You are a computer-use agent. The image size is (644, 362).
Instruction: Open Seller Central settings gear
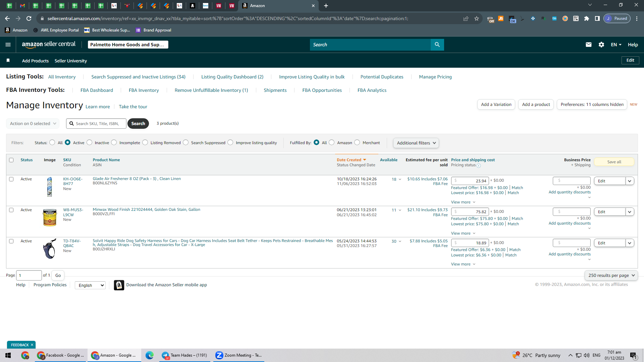click(x=601, y=45)
